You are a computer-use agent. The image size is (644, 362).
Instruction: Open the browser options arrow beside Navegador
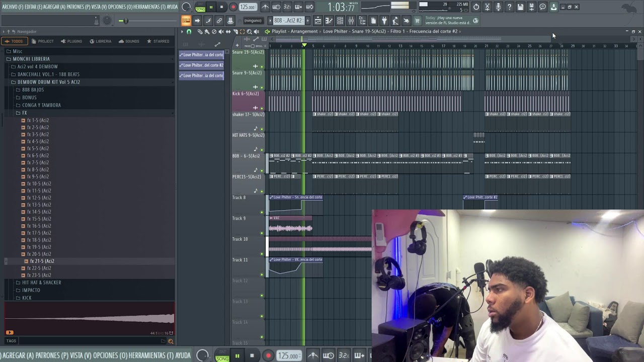(3, 31)
